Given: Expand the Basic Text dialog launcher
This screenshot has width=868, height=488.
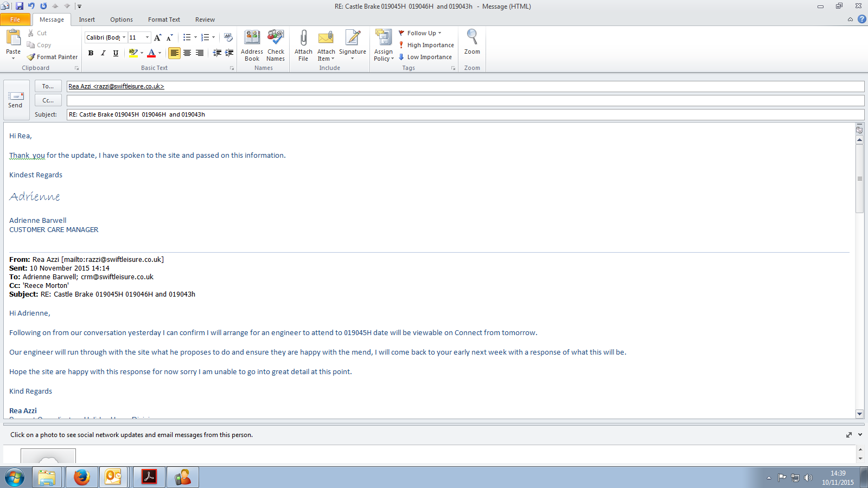Looking at the screenshot, I should click(232, 68).
